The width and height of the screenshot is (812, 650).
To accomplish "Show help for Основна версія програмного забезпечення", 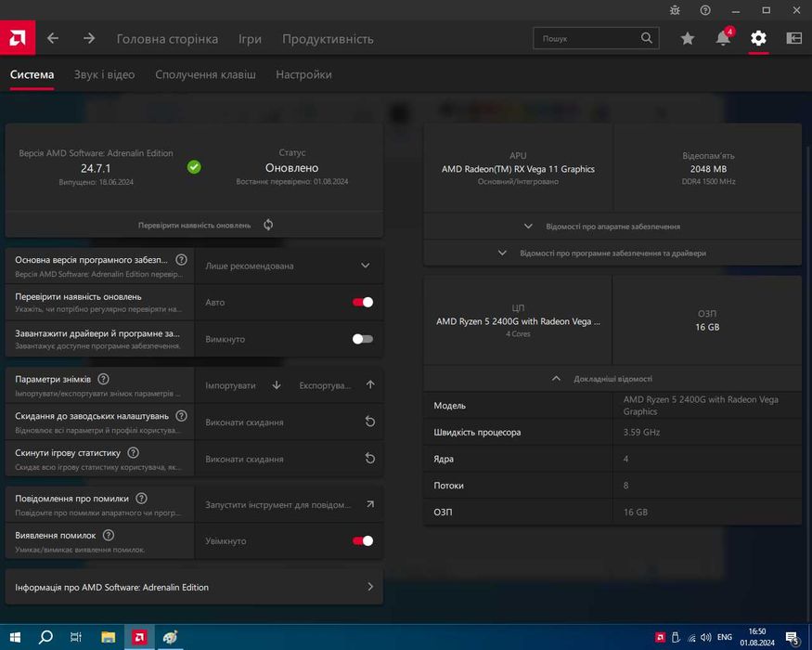I will 181,260.
